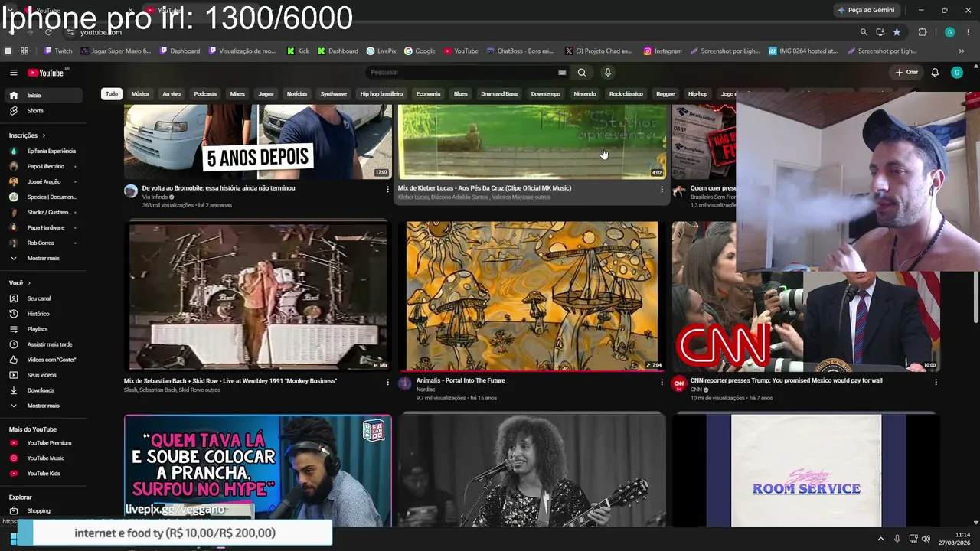
Task: Select the Podcasts filter chip
Action: click(205, 94)
